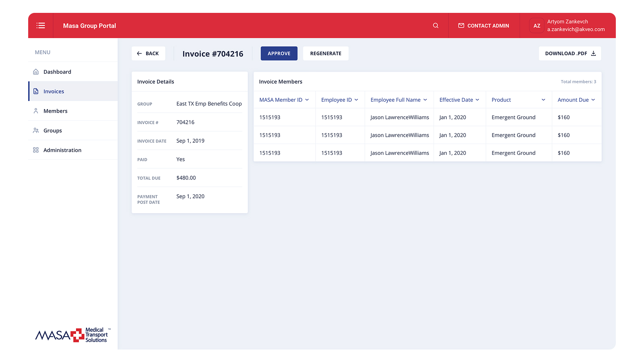Download the invoice as PDF
The height and width of the screenshot is (362, 644).
pos(570,53)
